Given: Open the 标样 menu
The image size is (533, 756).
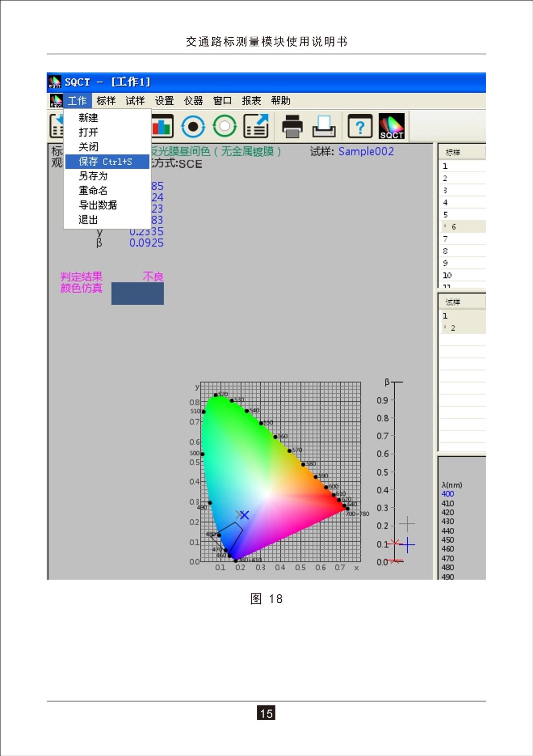Looking at the screenshot, I should pyautogui.click(x=106, y=101).
